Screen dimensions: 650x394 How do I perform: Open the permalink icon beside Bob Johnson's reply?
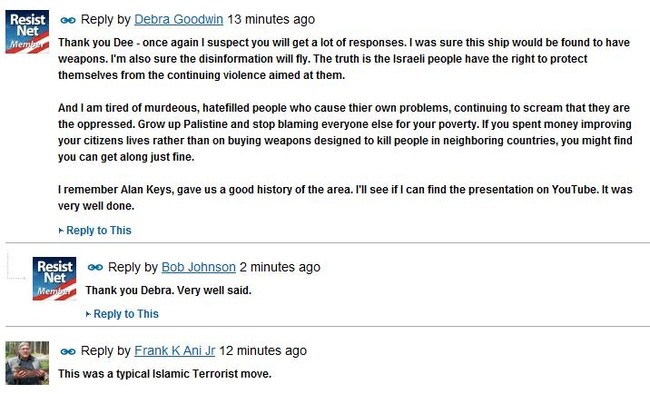pos(95,268)
